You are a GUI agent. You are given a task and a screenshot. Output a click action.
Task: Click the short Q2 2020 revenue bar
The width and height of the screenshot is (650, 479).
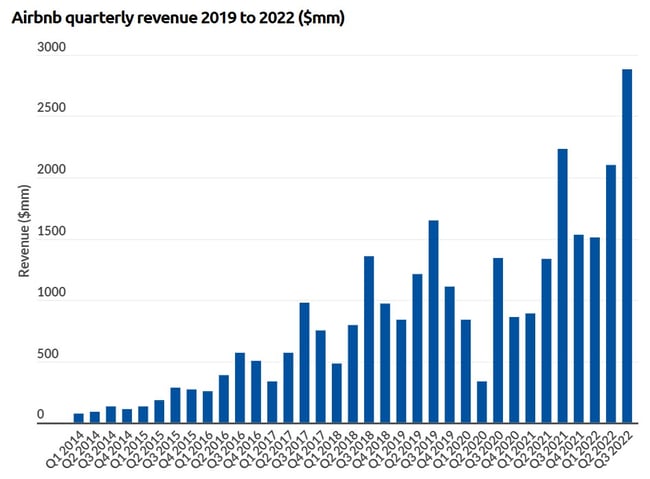click(482, 402)
